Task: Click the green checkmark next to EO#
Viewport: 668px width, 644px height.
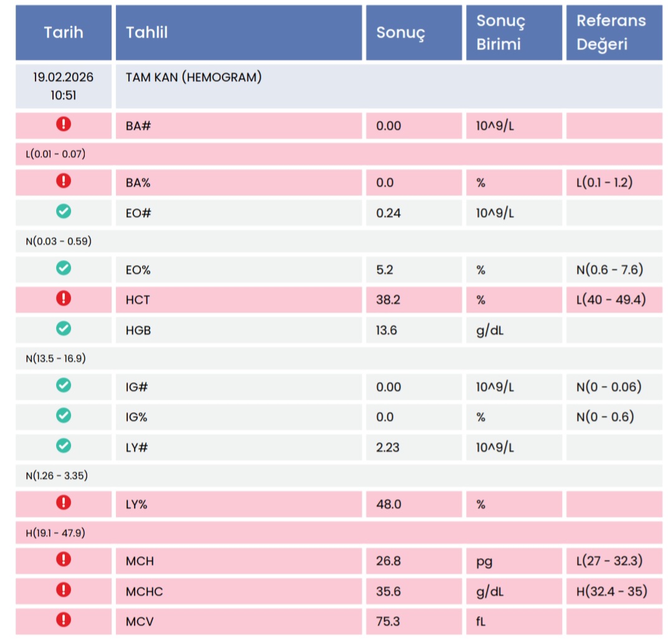Action: pos(64,211)
